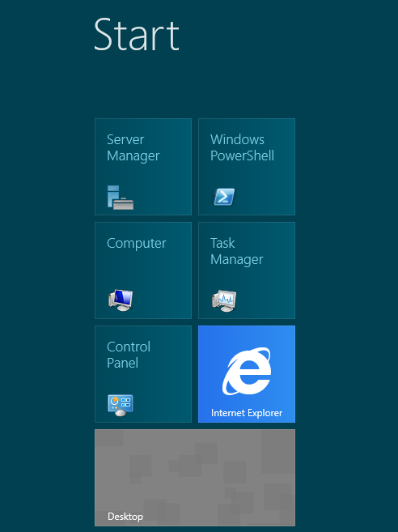398x532 pixels.
Task: Launch Windows PowerShell via its prompt icon
Action: coord(224,197)
